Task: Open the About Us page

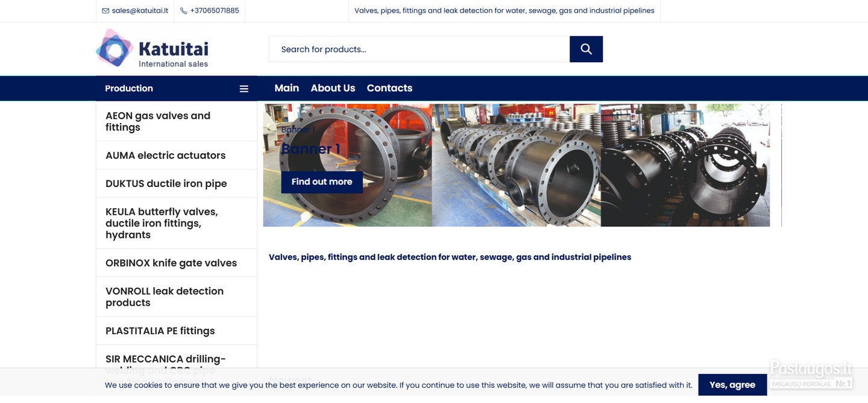Action: point(333,88)
